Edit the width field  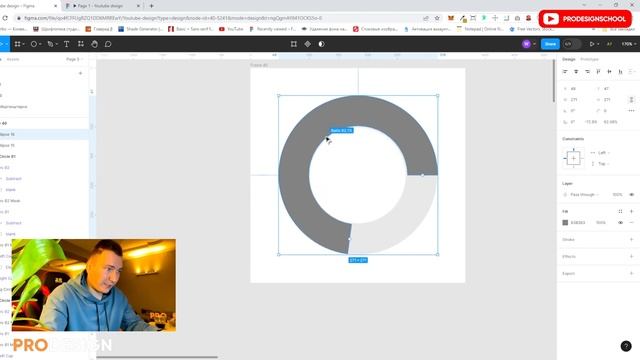[x=573, y=100]
